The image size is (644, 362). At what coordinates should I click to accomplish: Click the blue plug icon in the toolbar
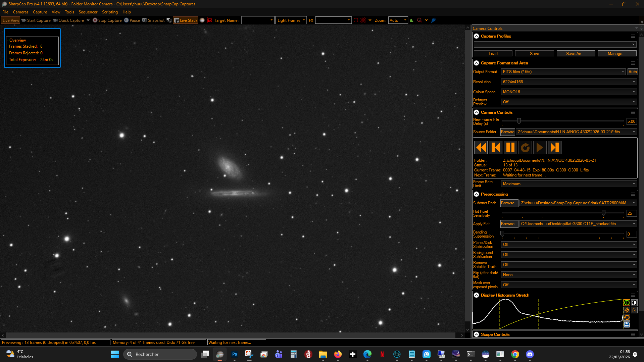point(434,20)
